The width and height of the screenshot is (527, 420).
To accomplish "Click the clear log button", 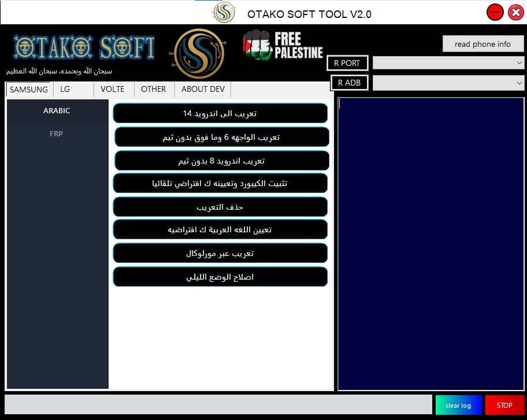I will point(458,405).
